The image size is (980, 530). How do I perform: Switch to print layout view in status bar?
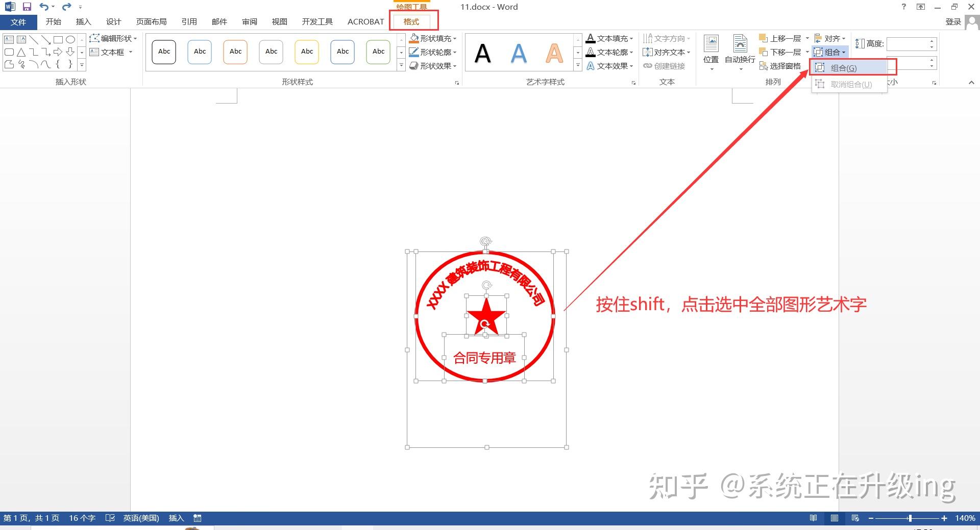(835, 518)
